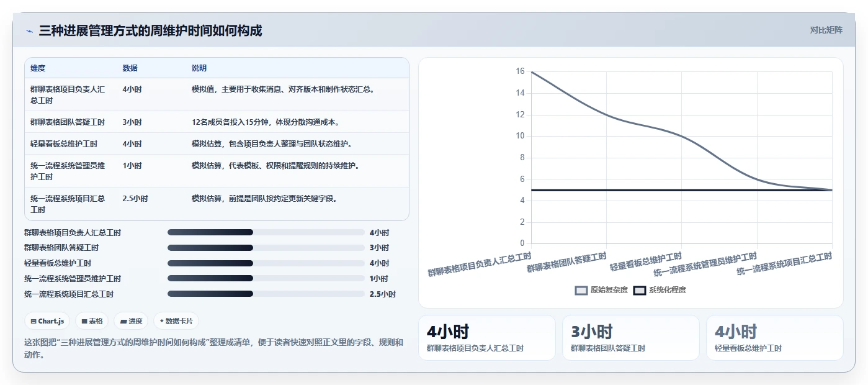The image size is (868, 385).
Task: Click the chart x-axis label 统一流程系统项目汇总工时
Action: [x=784, y=264]
